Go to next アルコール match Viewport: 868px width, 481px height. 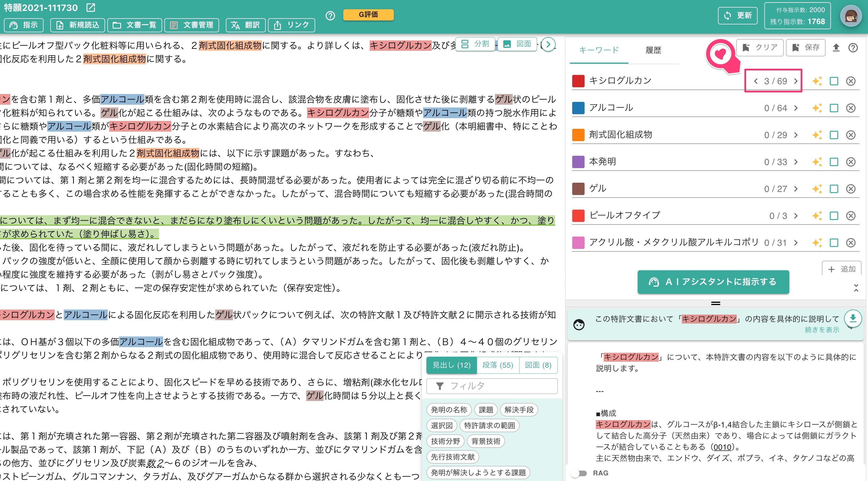click(796, 108)
